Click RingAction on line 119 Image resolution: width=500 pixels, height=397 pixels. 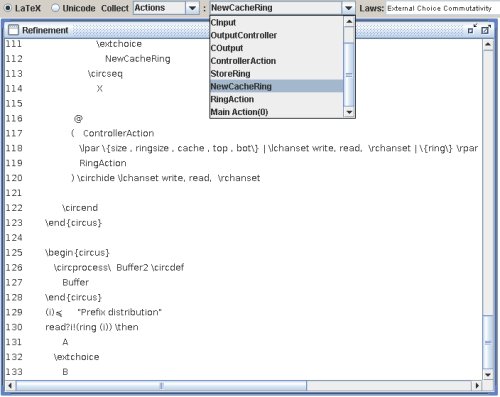(x=103, y=163)
